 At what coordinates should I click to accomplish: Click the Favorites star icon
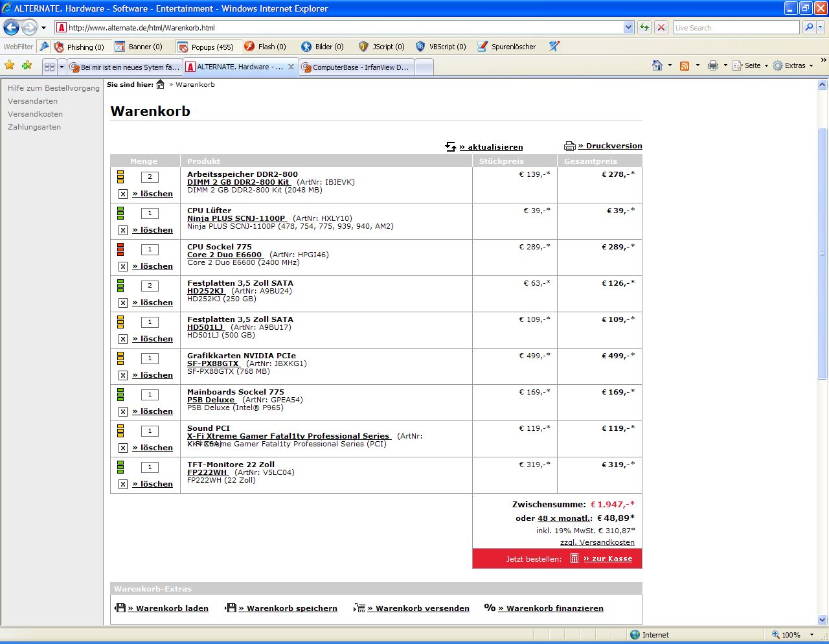click(10, 65)
